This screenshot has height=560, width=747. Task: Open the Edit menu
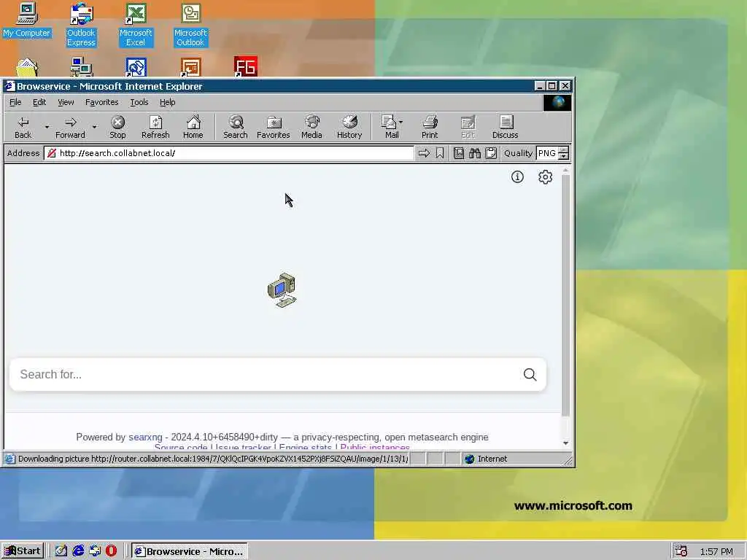(x=39, y=102)
